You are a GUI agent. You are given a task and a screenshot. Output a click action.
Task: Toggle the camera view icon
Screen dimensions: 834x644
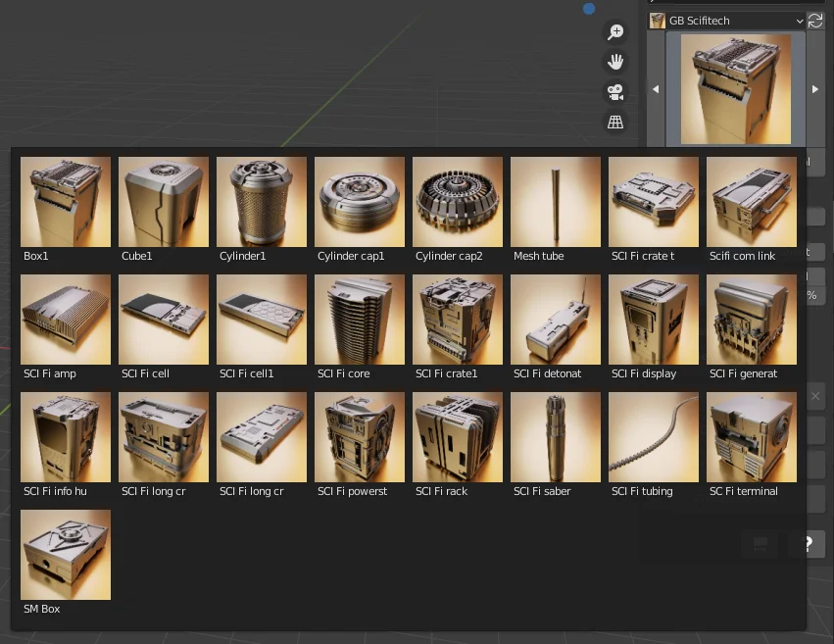615,92
